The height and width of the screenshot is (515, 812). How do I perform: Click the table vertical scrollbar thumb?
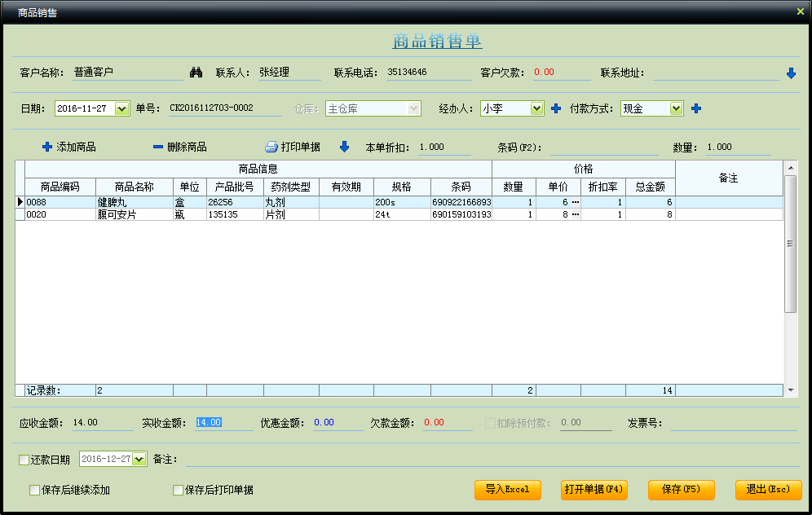pyautogui.click(x=790, y=244)
